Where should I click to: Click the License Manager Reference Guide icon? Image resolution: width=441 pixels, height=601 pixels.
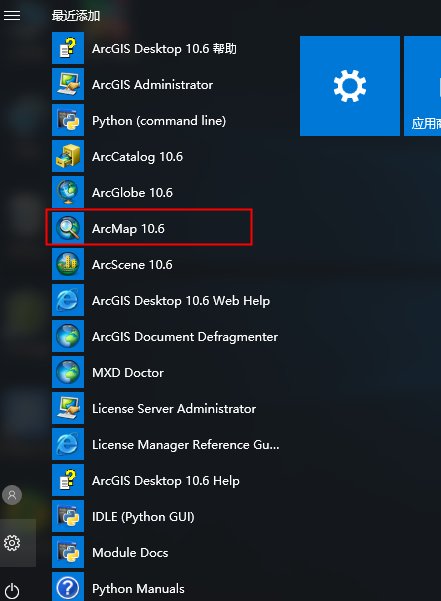coord(68,444)
